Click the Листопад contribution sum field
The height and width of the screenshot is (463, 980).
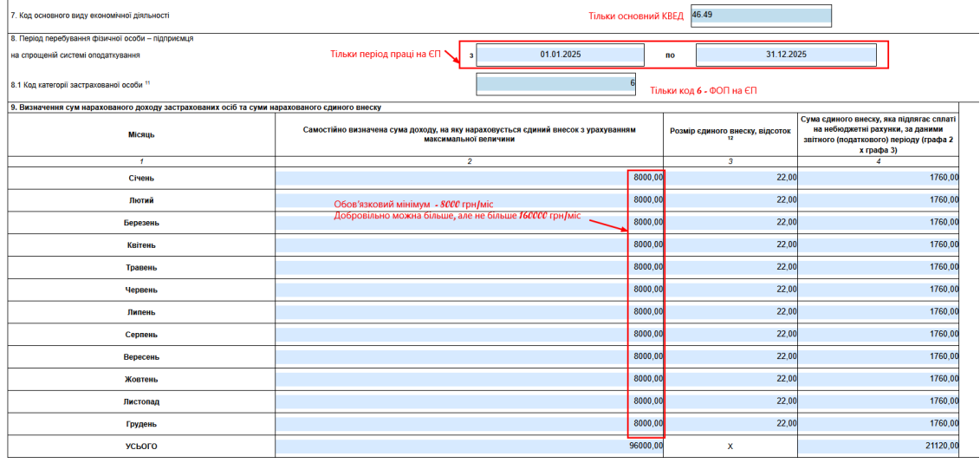878,401
